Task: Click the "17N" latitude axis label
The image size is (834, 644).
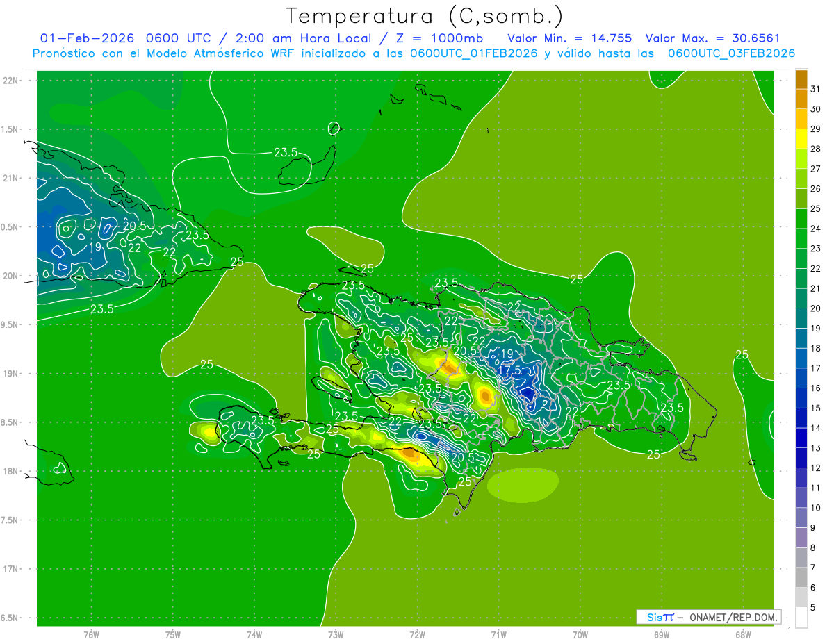Action: [12, 569]
